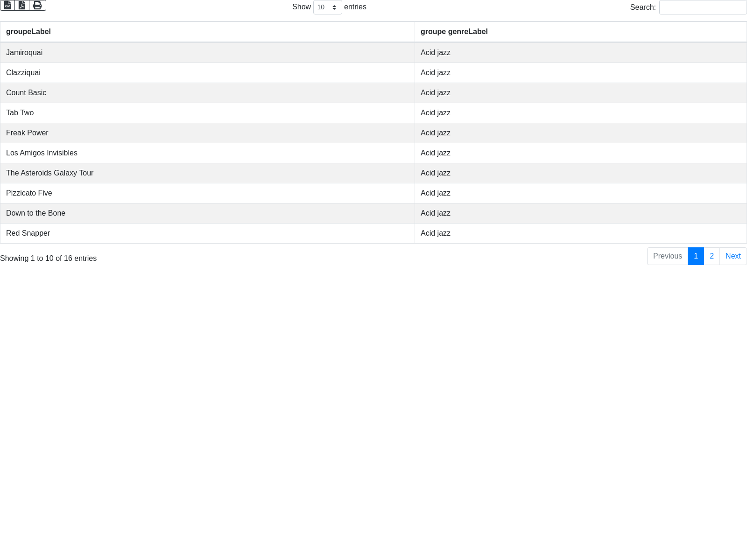
Task: Select the Jamiroquai row
Action: click(24, 53)
